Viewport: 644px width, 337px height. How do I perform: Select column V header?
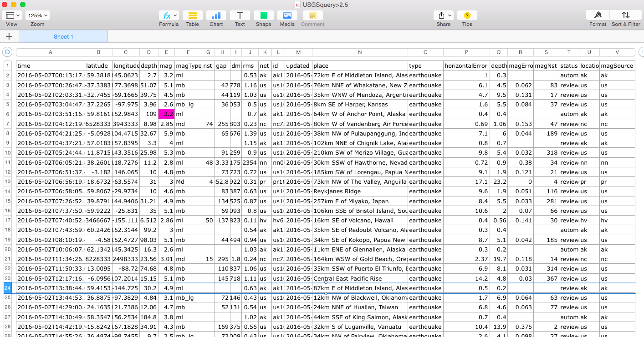point(617,52)
